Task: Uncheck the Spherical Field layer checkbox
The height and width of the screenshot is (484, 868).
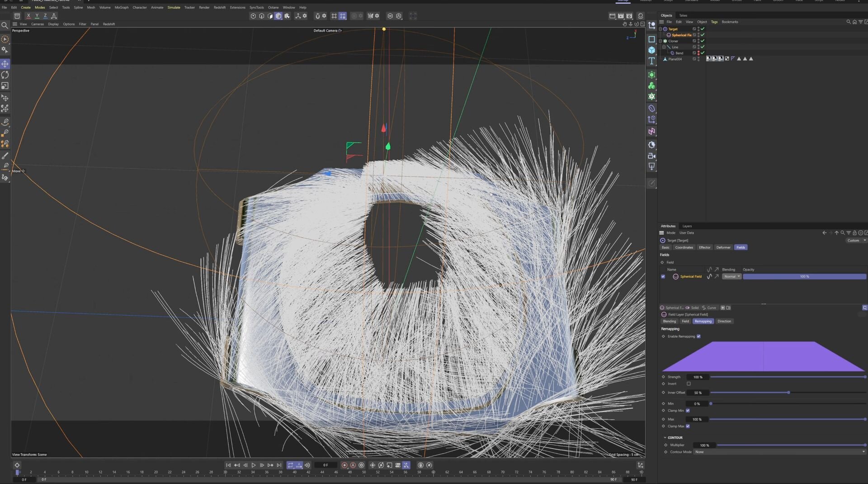Action: coord(663,276)
